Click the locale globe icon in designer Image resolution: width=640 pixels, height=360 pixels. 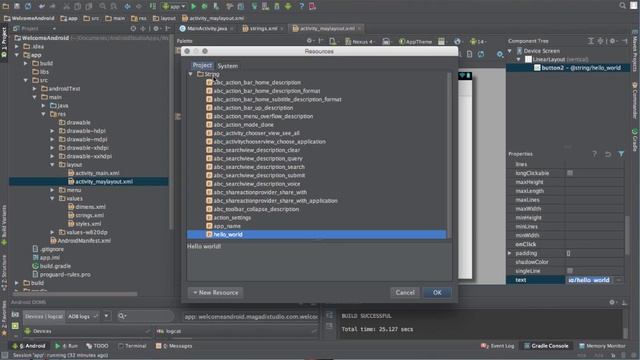(x=458, y=41)
